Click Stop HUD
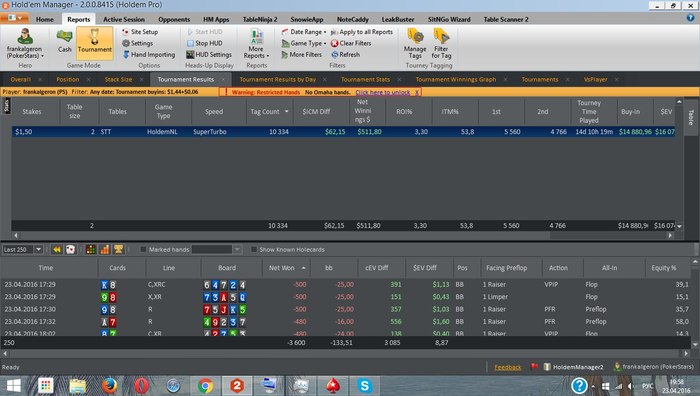The width and height of the screenshot is (700, 396). (204, 43)
